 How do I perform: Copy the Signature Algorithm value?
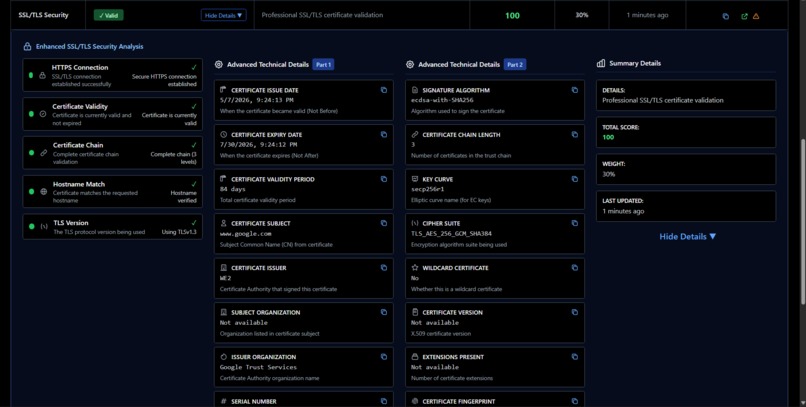575,90
